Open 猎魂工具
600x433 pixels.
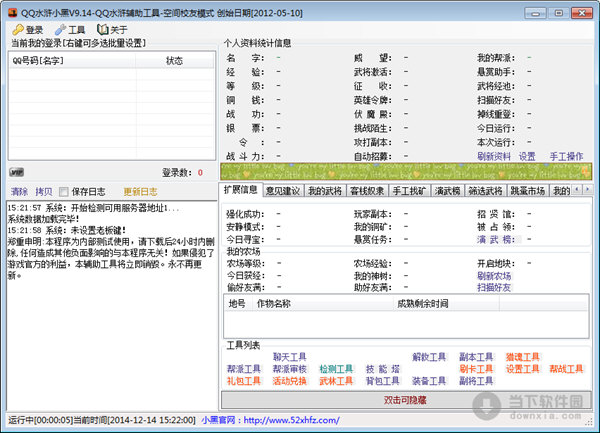pyautogui.click(x=522, y=357)
